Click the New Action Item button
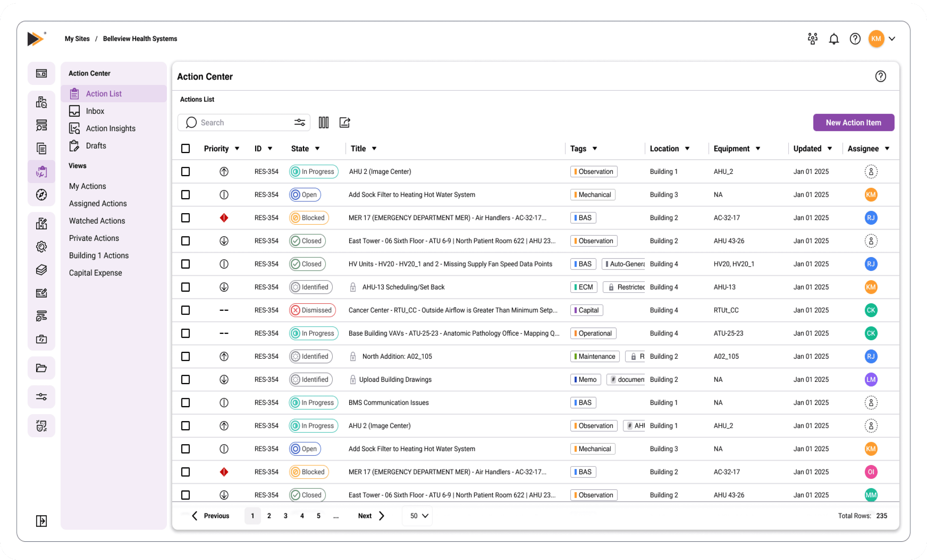Image resolution: width=927 pixels, height=560 pixels. [853, 123]
